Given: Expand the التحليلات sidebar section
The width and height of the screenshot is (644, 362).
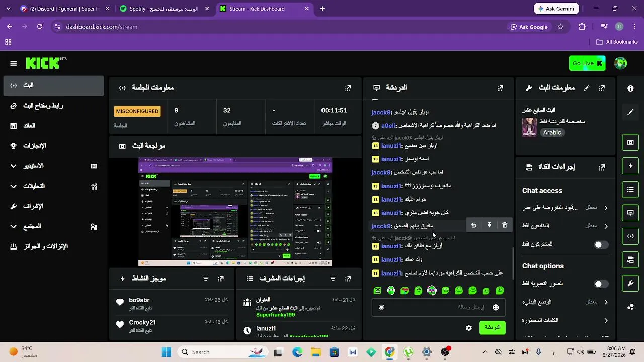Looking at the screenshot, I should tap(14, 186).
